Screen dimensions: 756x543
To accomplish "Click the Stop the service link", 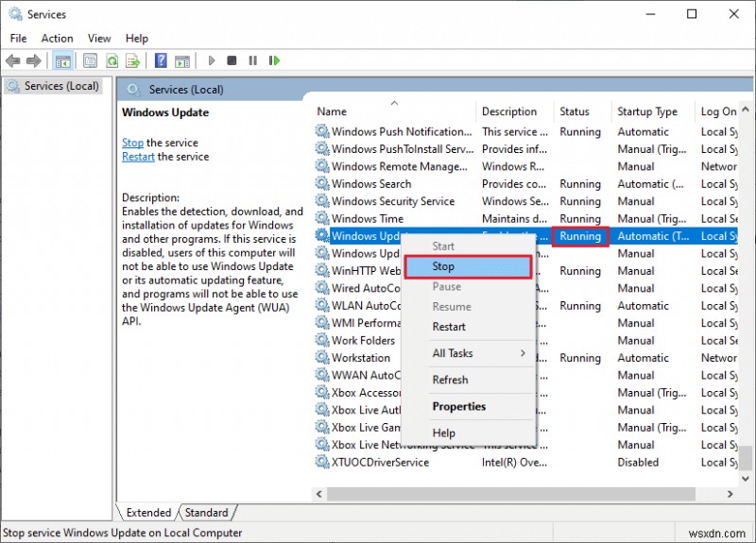I will [x=132, y=143].
